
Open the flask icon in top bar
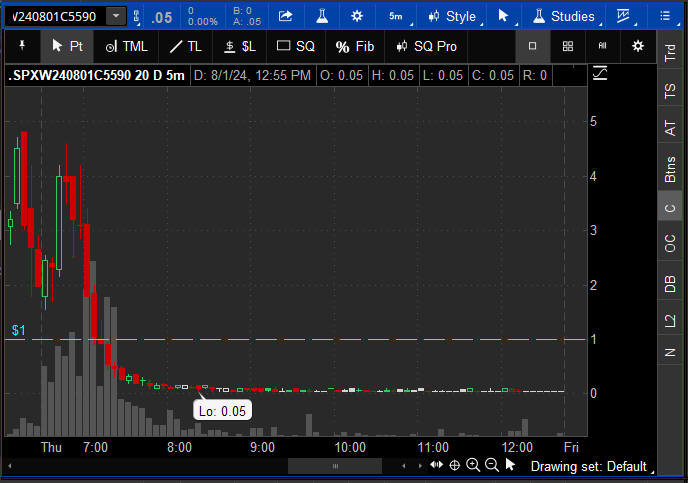tap(322, 17)
